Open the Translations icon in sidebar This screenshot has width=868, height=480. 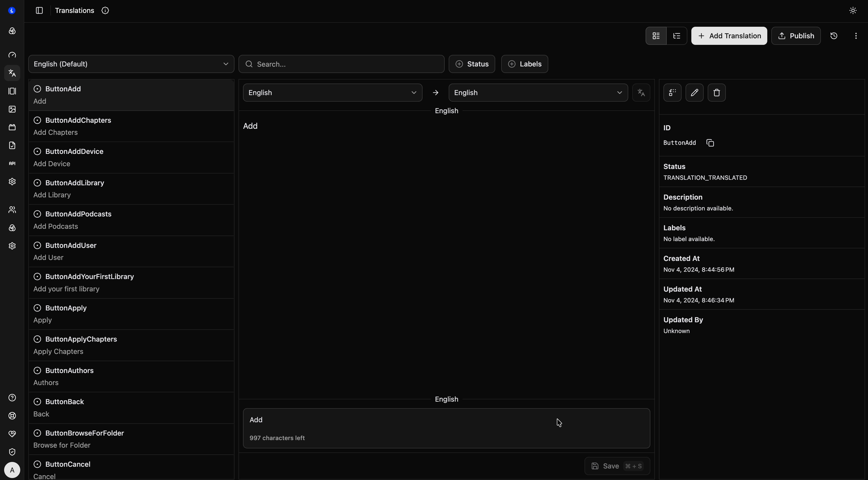click(x=12, y=73)
